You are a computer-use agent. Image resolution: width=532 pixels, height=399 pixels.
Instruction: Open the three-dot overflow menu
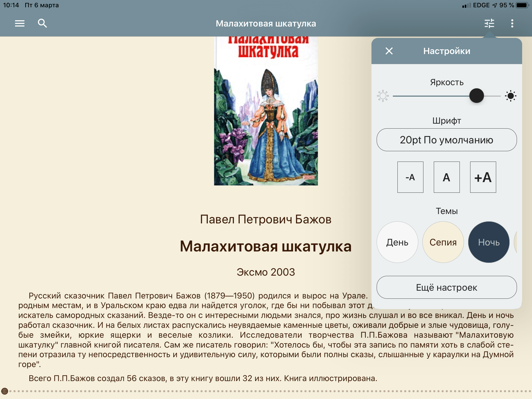tap(512, 23)
